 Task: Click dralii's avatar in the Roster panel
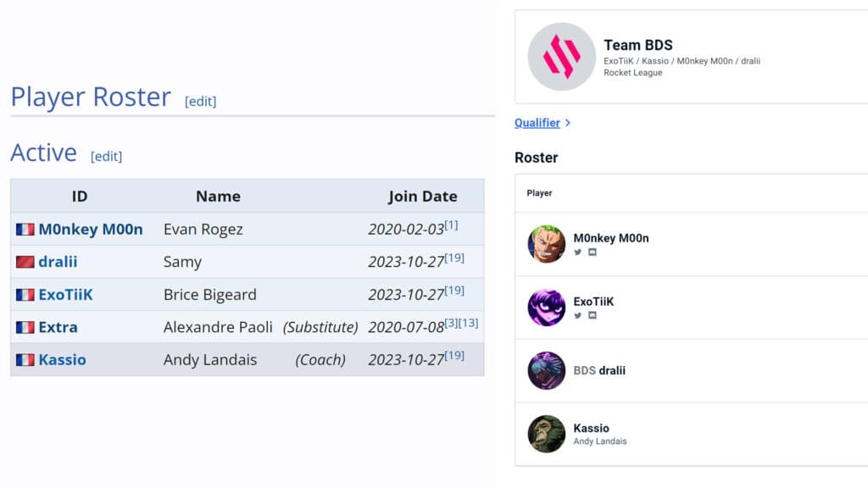(546, 370)
